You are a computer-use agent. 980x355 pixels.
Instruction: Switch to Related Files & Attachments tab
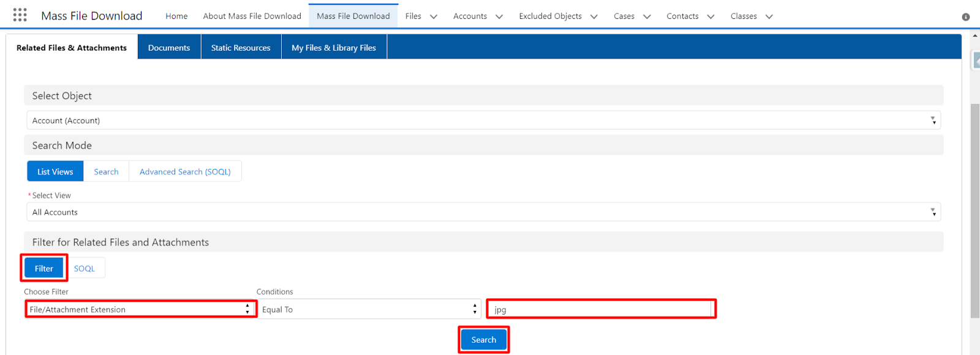(x=72, y=47)
